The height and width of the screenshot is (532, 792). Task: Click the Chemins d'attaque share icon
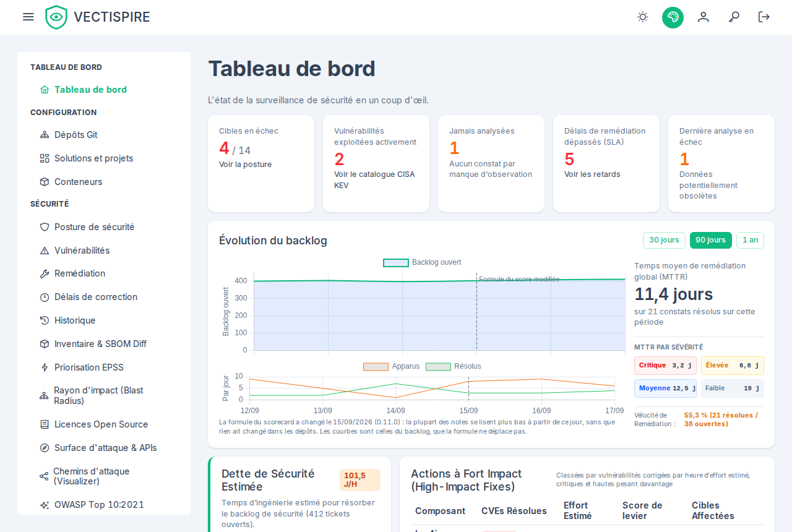pyautogui.click(x=44, y=476)
